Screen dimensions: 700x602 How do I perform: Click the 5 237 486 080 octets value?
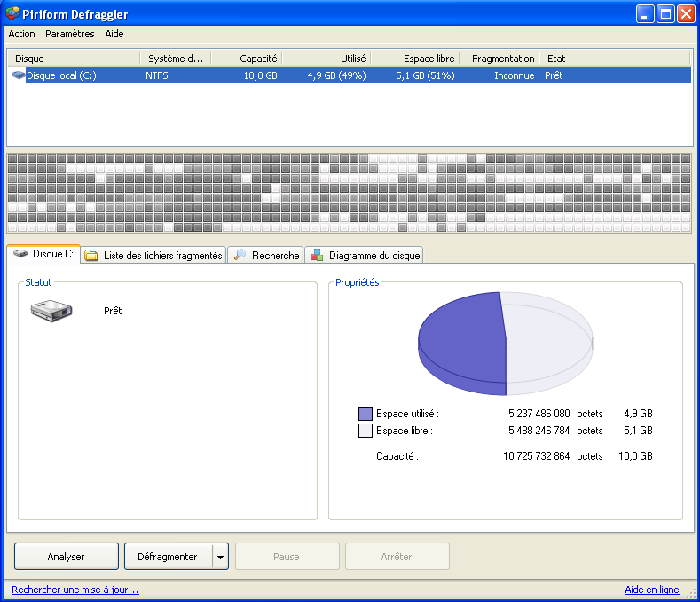pos(539,414)
